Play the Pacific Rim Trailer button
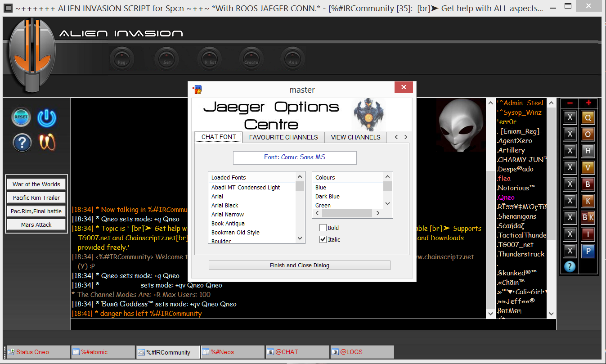 (36, 198)
